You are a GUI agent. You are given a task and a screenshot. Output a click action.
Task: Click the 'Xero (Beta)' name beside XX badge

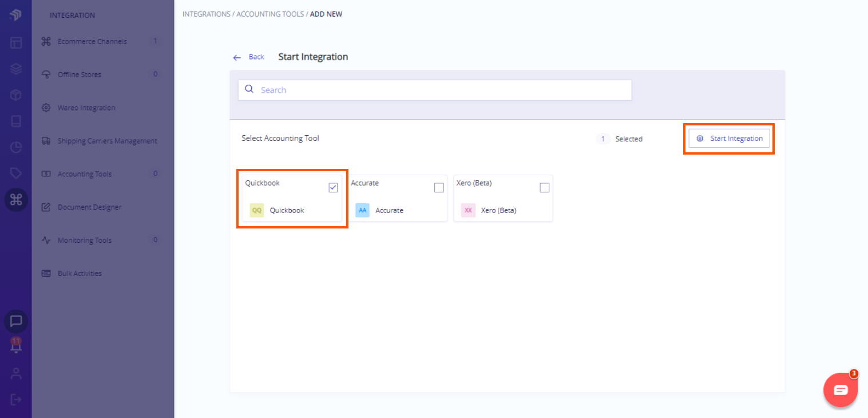pos(498,210)
